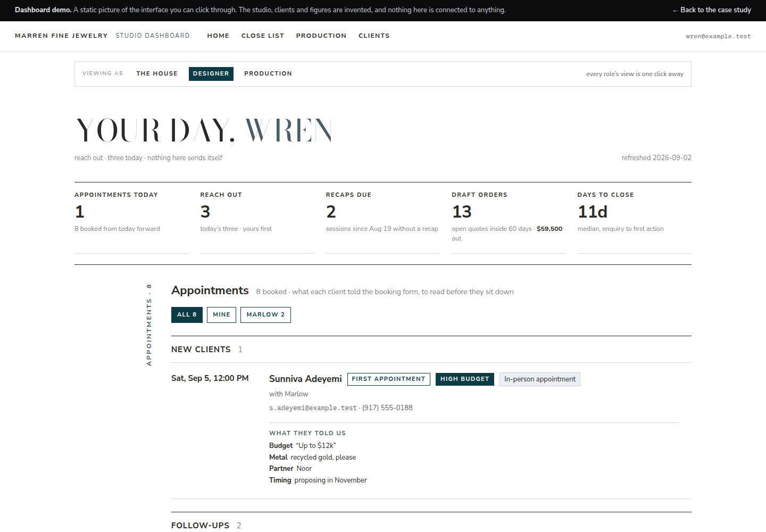Click wren@example.test account label
The height and width of the screenshot is (532, 766).
718,36
